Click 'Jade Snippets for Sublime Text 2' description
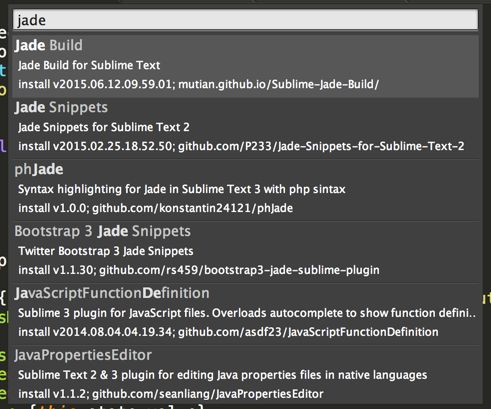This screenshot has height=409, width=491. pyautogui.click(x=104, y=127)
